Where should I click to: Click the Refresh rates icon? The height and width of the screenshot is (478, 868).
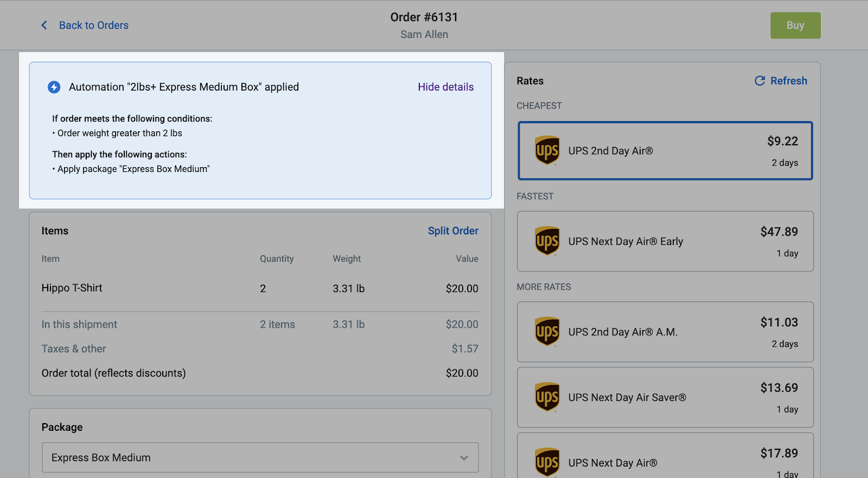pos(759,81)
